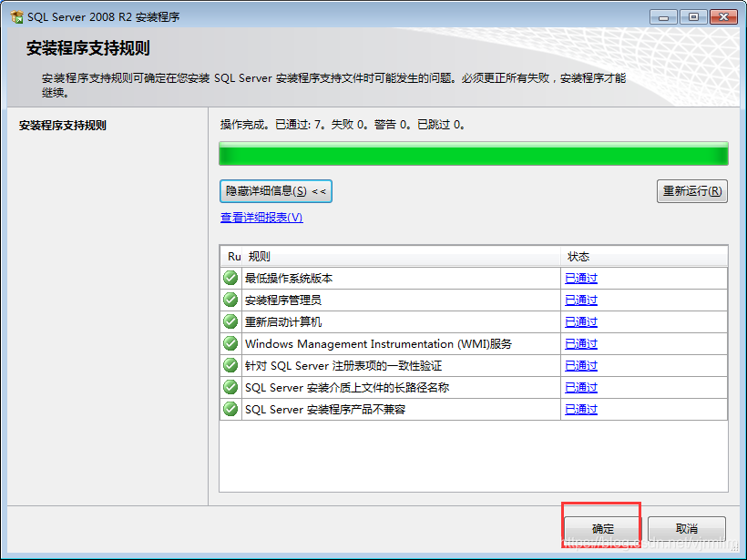Click the 取消 button

pyautogui.click(x=687, y=528)
